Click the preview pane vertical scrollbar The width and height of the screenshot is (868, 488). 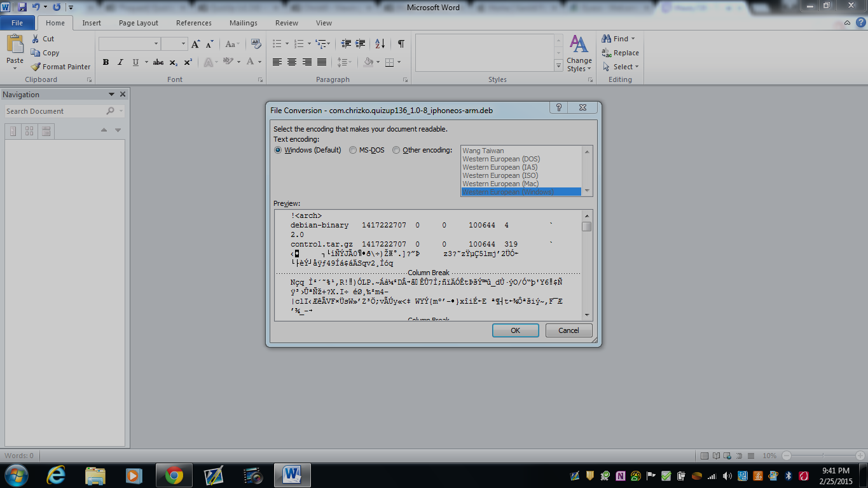coord(587,265)
